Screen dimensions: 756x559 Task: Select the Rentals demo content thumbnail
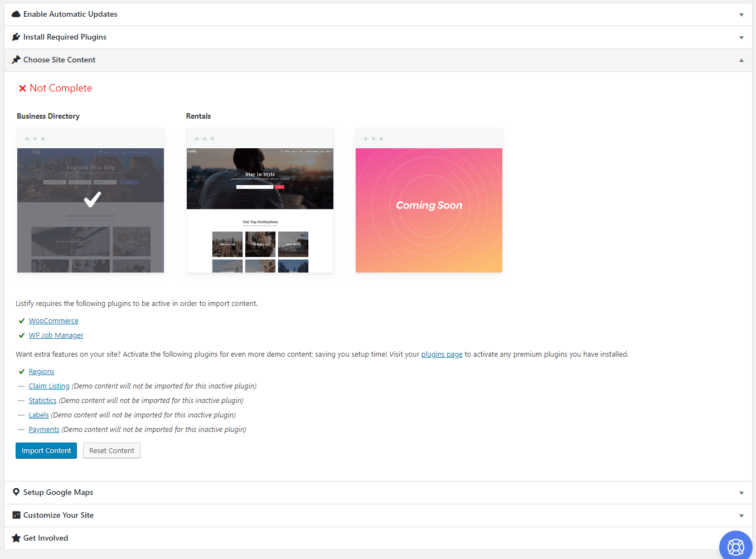[x=260, y=201]
